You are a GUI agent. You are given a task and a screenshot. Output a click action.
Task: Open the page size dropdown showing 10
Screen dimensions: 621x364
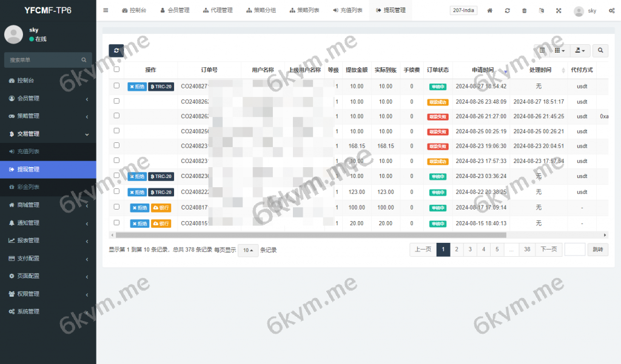247,250
